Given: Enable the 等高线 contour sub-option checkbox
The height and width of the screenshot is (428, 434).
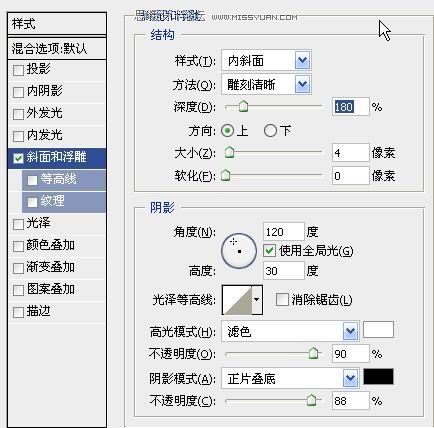Looking at the screenshot, I should [x=32, y=180].
